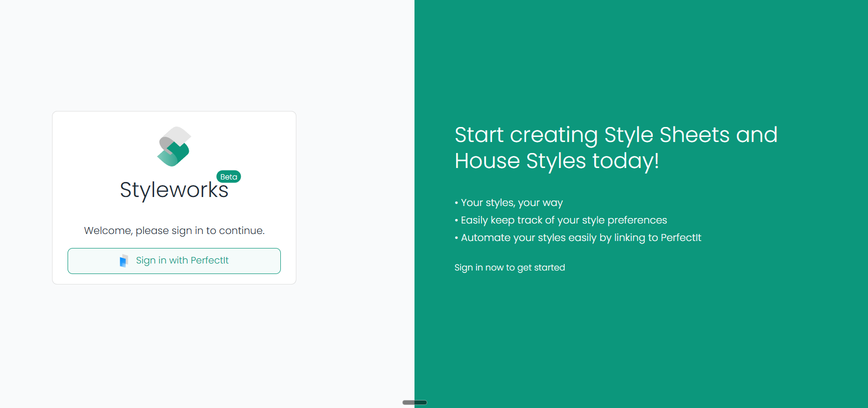868x408 pixels.
Task: Click the Styleworks S-shaped logo icon
Action: pos(174,146)
